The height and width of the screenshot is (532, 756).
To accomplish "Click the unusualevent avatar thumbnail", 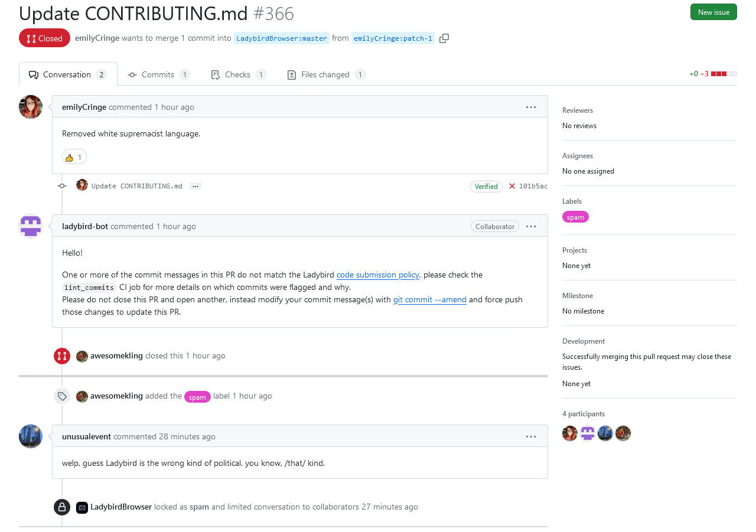I will pyautogui.click(x=31, y=436).
